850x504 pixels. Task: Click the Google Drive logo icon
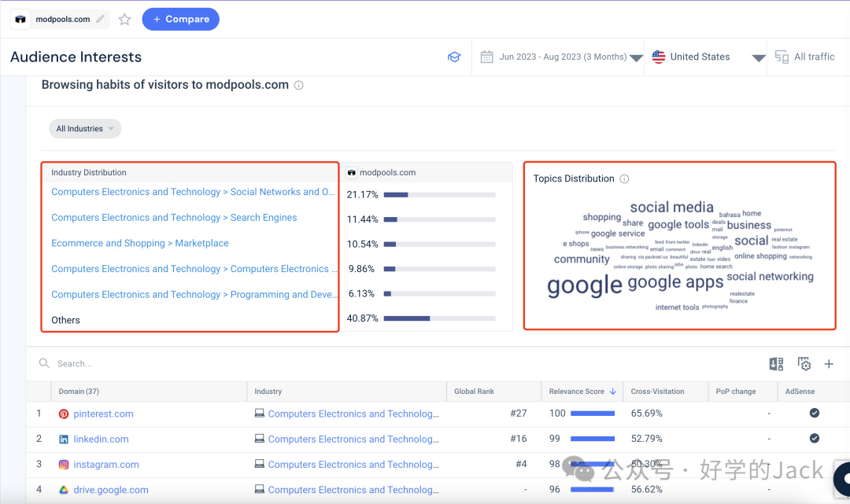point(64,490)
